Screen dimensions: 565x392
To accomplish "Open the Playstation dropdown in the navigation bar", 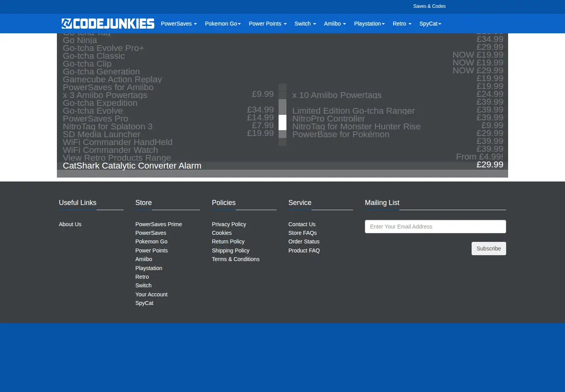I will pos(369,24).
